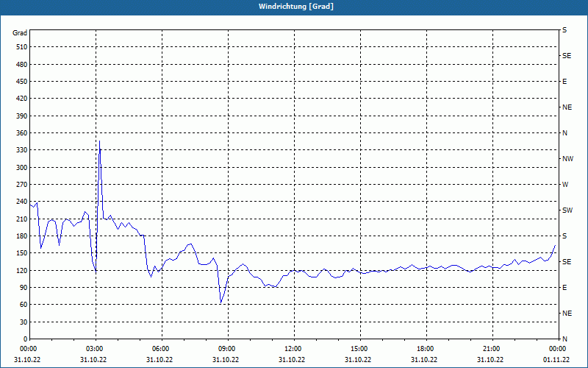Click the "270" left axis label
The height and width of the screenshot is (368, 588).
22,185
